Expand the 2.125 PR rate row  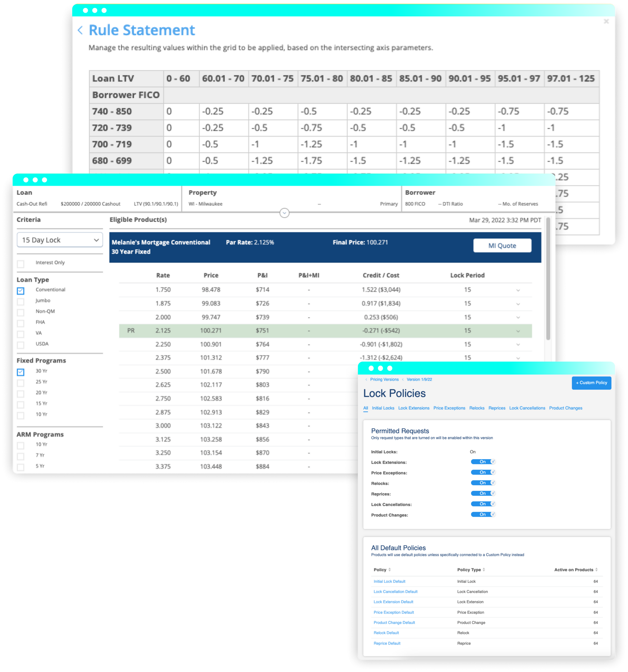point(518,331)
